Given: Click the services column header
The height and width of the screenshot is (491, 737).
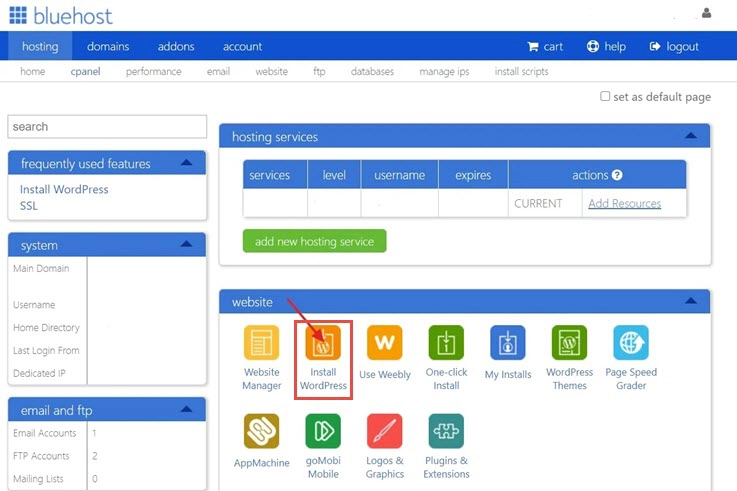Looking at the screenshot, I should 275,175.
